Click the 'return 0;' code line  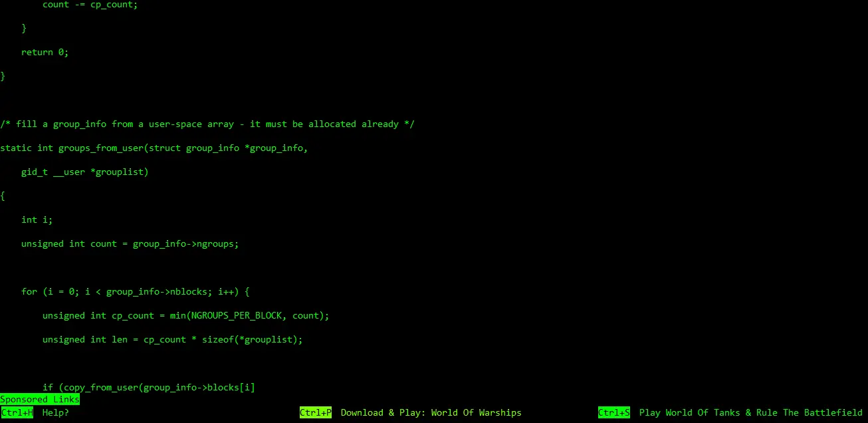click(x=45, y=52)
